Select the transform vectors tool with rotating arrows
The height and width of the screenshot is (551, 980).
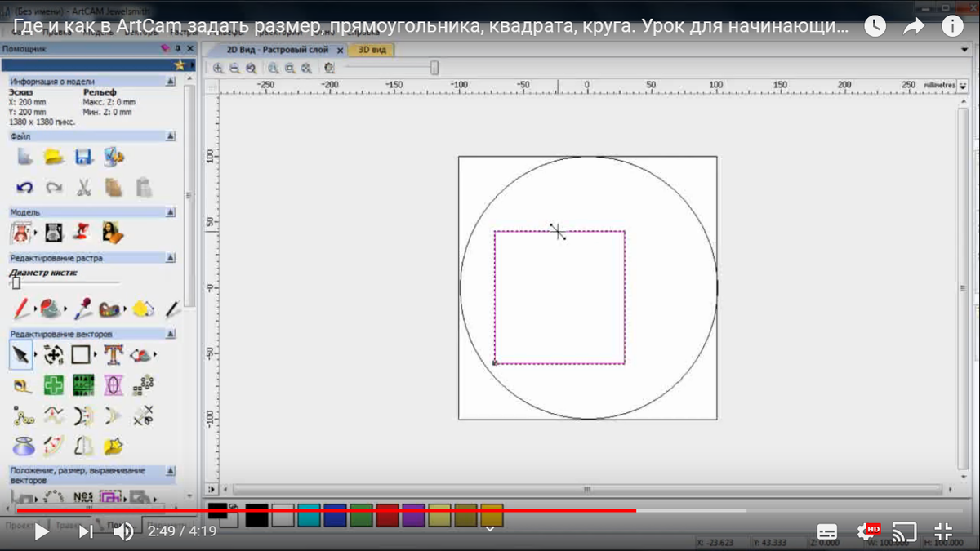(53, 354)
